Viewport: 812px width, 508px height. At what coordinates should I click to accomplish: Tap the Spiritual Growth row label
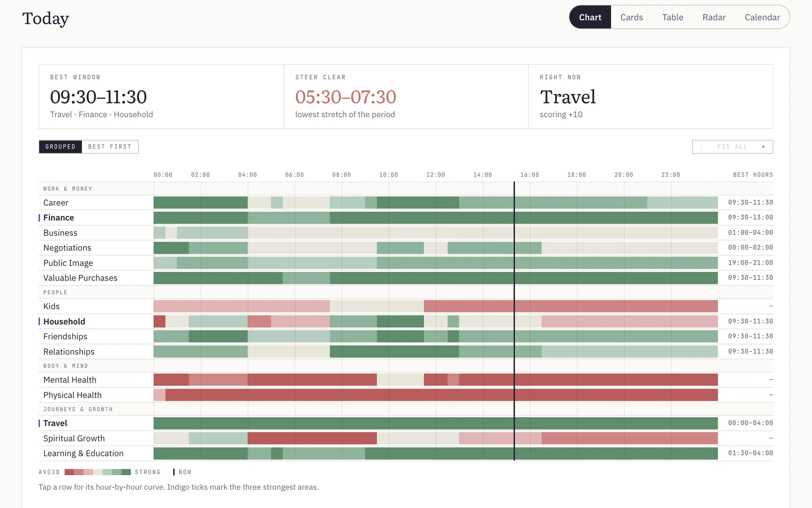click(x=74, y=438)
